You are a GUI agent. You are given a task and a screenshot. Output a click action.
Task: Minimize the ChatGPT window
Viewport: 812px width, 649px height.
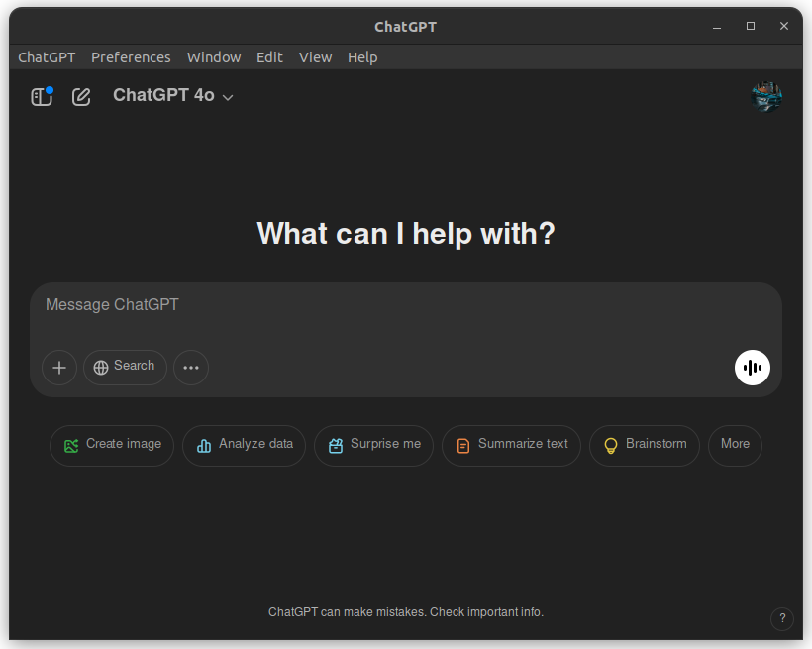pyautogui.click(x=717, y=27)
